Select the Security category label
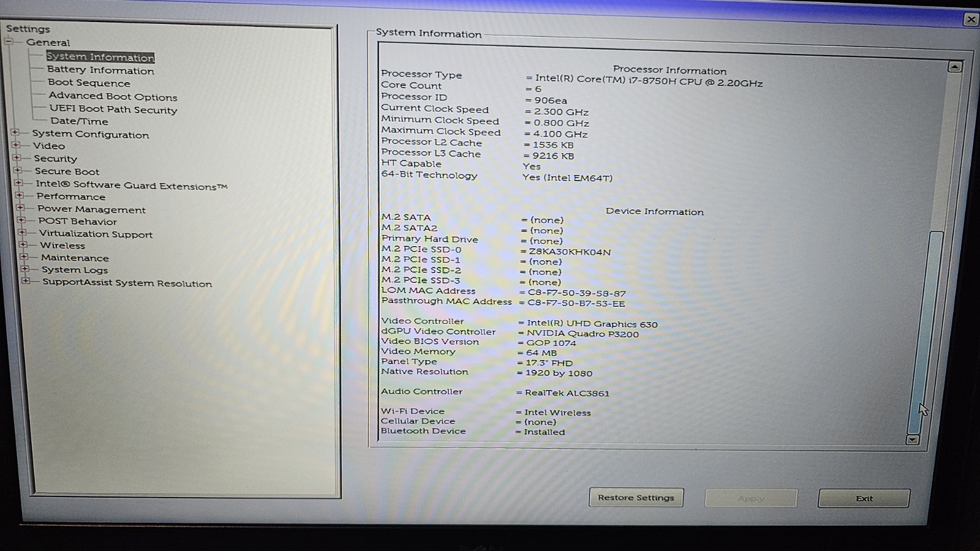Image resolution: width=980 pixels, height=551 pixels. [56, 159]
